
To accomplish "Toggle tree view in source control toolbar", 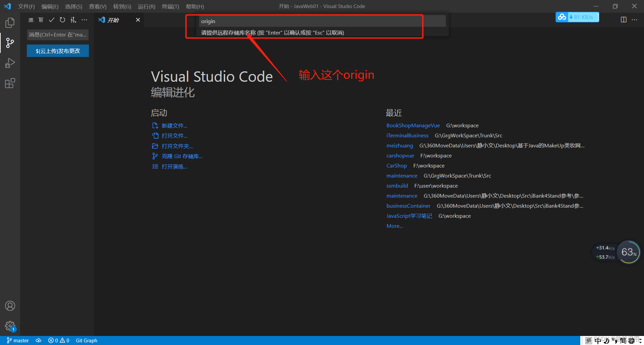I will click(41, 20).
